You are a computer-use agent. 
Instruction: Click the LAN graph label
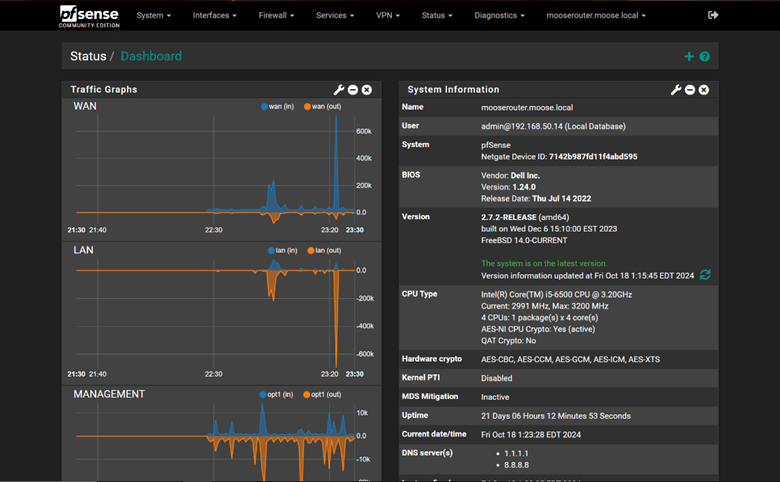coord(84,250)
